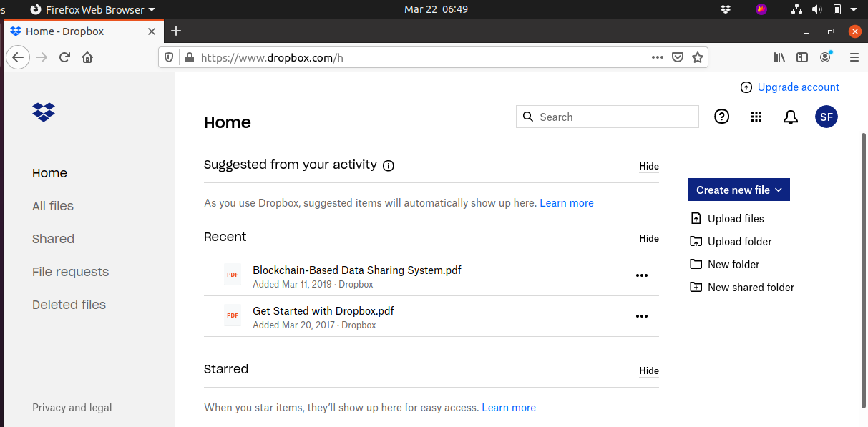Open the SF account avatar menu
The height and width of the screenshot is (427, 868).
click(826, 117)
